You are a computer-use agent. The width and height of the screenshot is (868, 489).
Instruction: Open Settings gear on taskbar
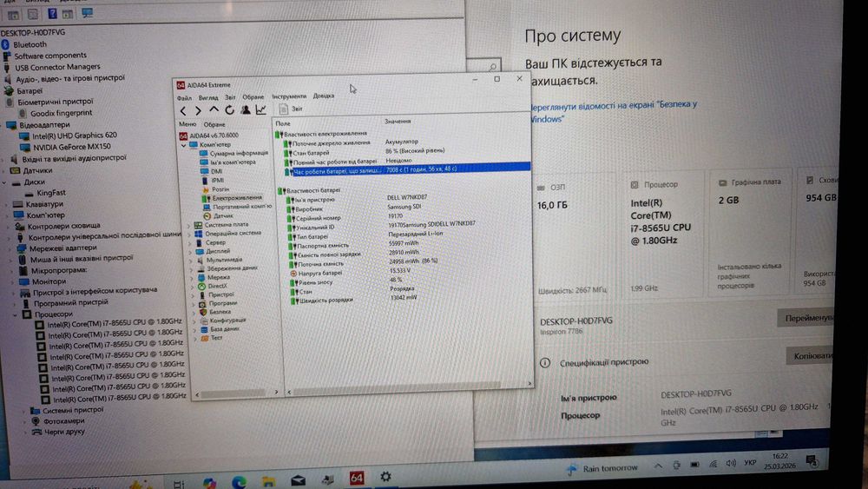coord(386,476)
